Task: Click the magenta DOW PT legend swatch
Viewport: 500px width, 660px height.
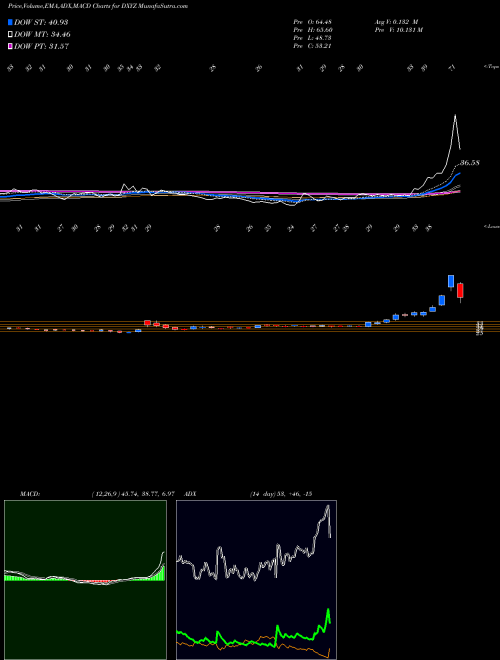Action: pos(10,46)
